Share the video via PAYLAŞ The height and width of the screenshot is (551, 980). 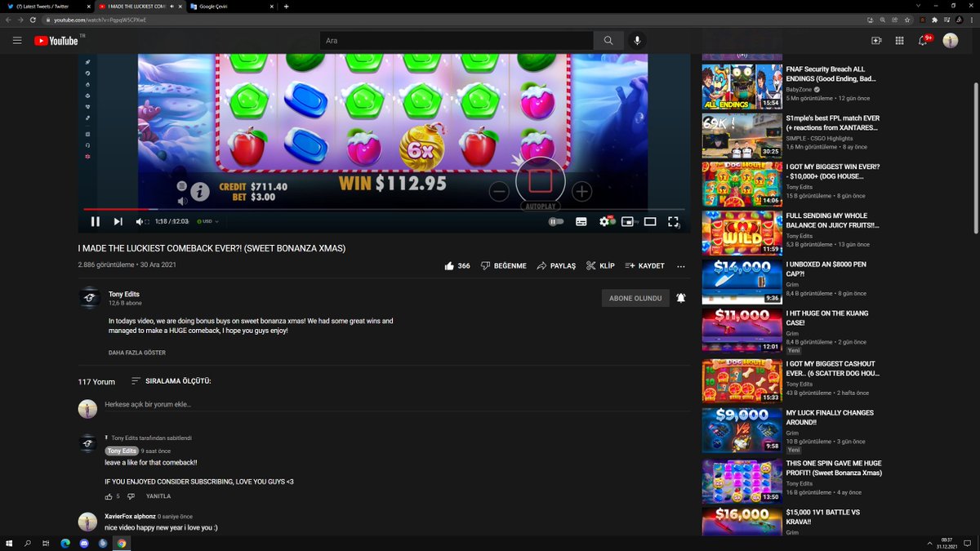pyautogui.click(x=556, y=266)
